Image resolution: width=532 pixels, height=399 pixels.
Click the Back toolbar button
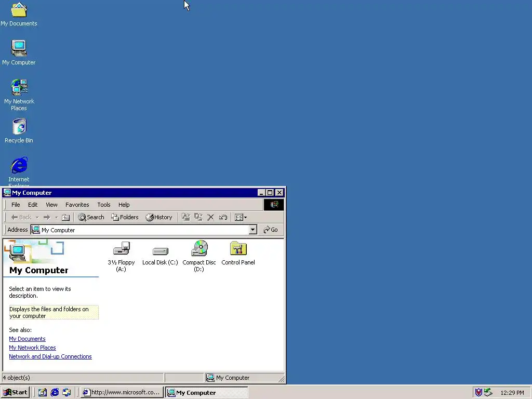[21, 217]
